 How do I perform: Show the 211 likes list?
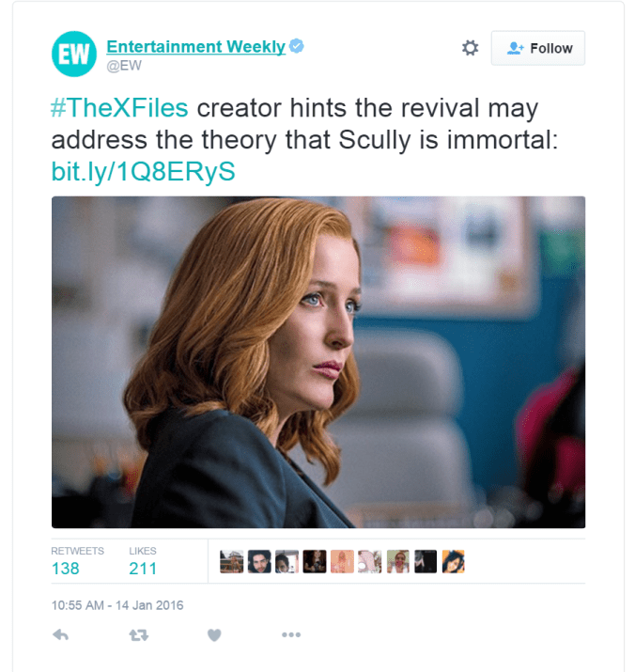pos(143,561)
